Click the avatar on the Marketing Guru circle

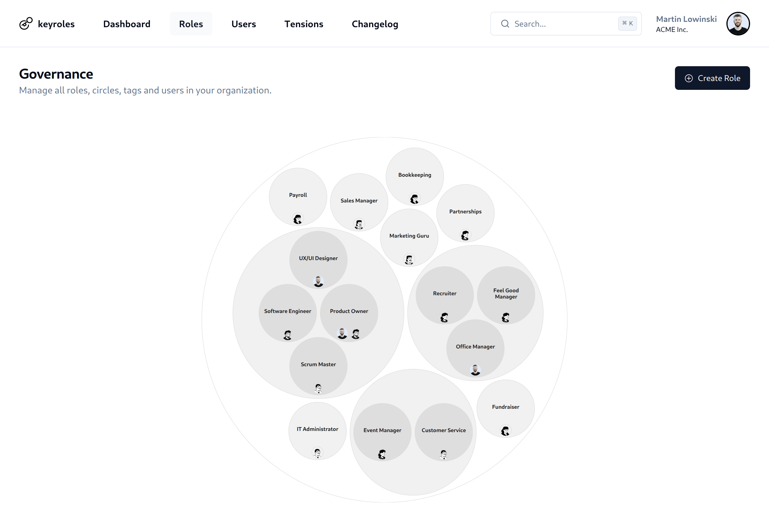point(409,259)
